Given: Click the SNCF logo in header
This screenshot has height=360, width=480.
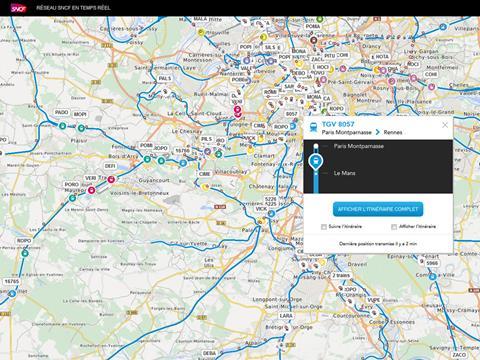Looking at the screenshot, I should [x=18, y=8].
